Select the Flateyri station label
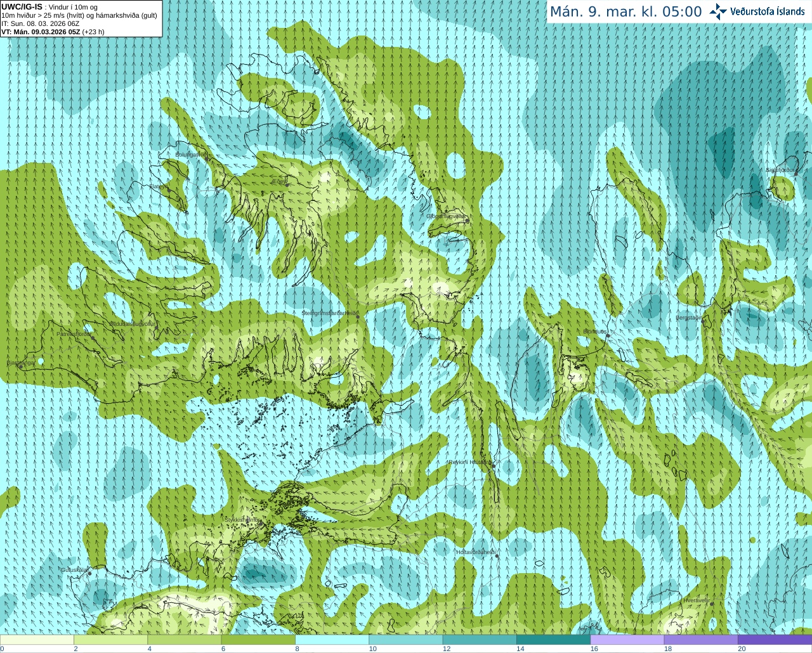812x653 pixels. tap(159, 186)
